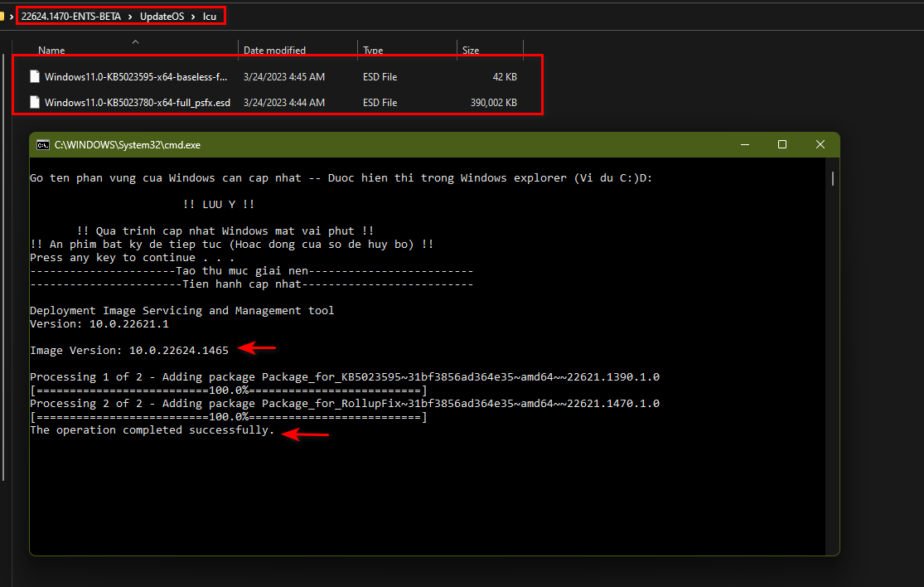Sort files by Date modified column
Image resolution: width=924 pixels, height=587 pixels.
coord(274,51)
